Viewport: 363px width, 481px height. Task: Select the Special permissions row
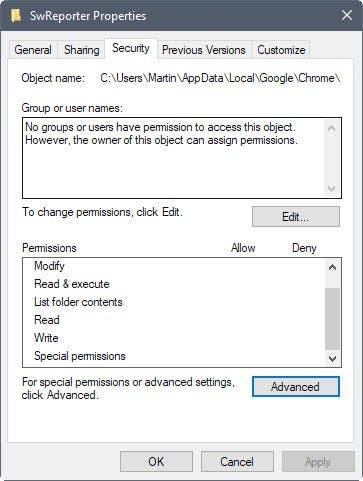(173, 356)
